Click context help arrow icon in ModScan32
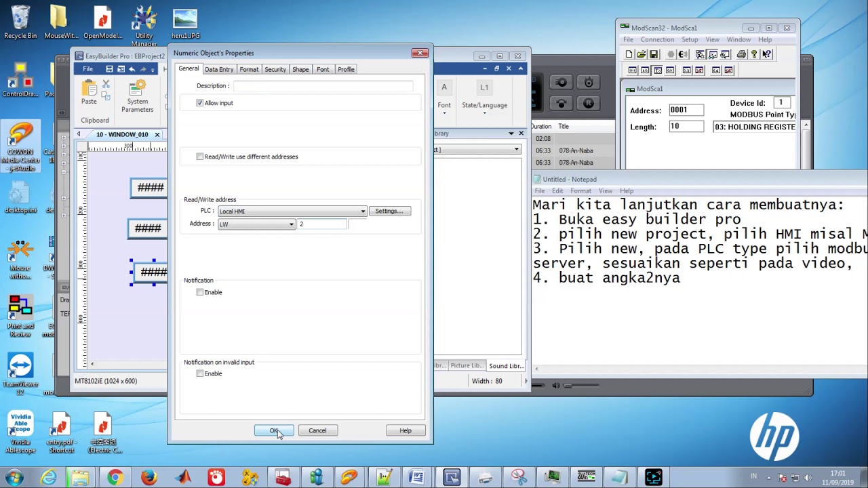This screenshot has width=868, height=488. (x=766, y=54)
